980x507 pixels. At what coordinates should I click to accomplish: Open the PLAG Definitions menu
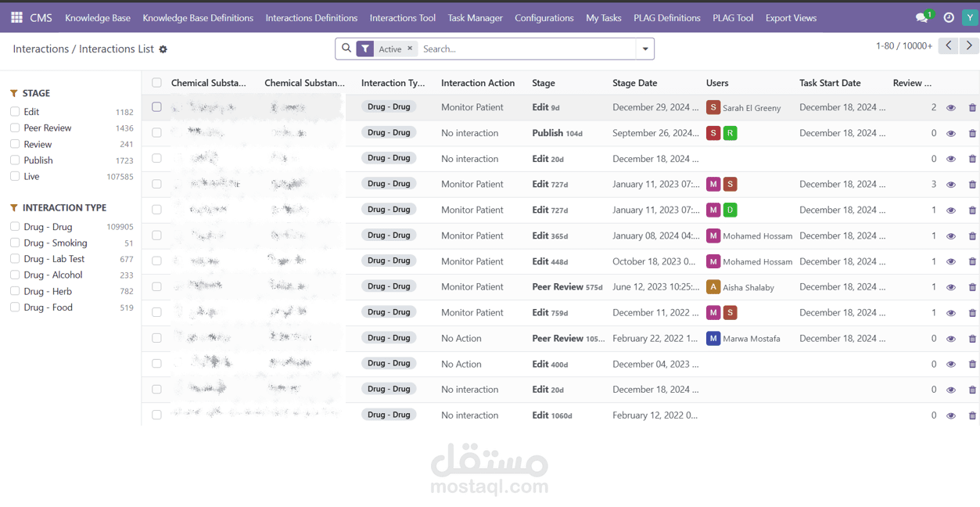[667, 17]
